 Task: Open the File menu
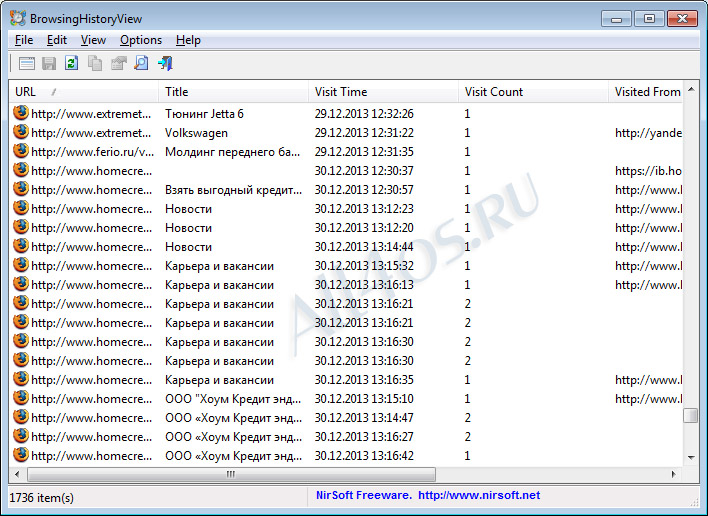pyautogui.click(x=24, y=40)
